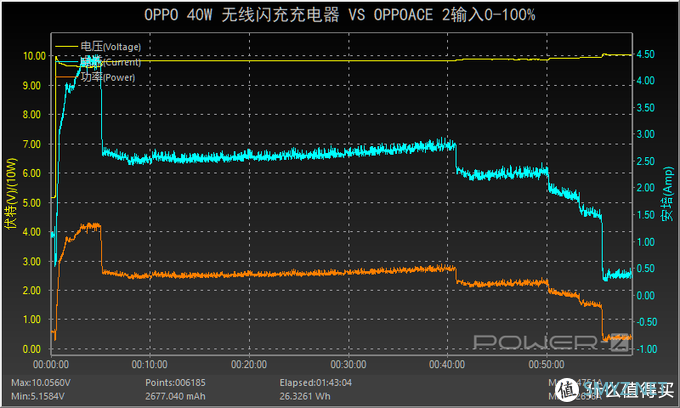Click the orange Power legend line swatch
This screenshot has width=680, height=408.
coord(67,78)
